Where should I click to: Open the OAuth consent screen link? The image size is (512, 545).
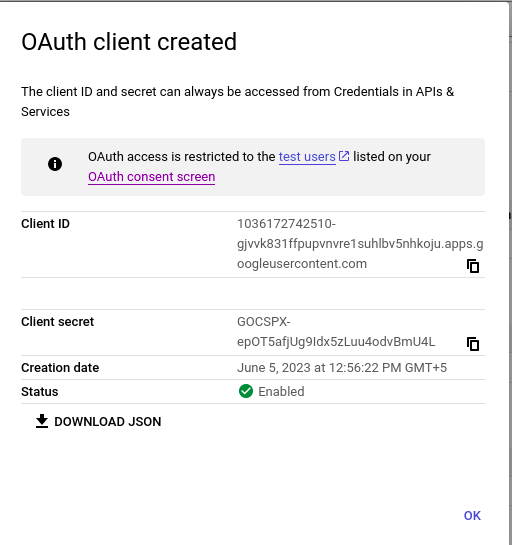(x=152, y=177)
